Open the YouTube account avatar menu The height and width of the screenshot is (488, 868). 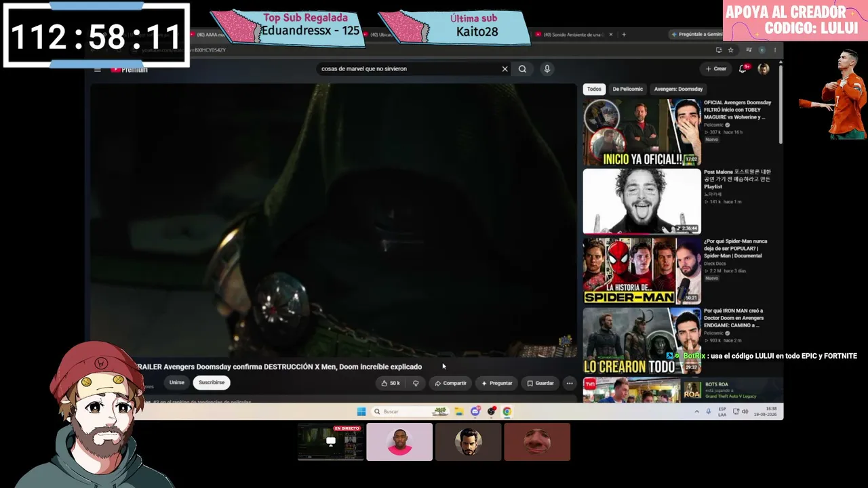(764, 68)
